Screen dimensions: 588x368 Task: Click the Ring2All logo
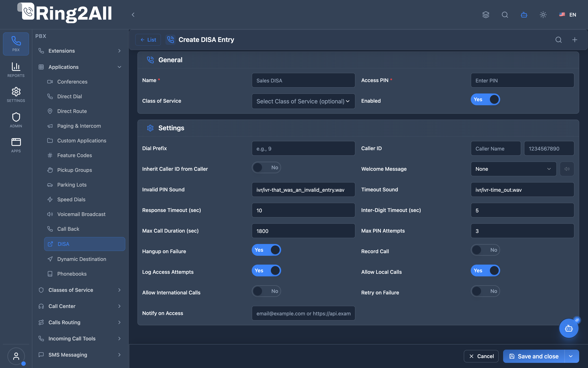point(65,13)
